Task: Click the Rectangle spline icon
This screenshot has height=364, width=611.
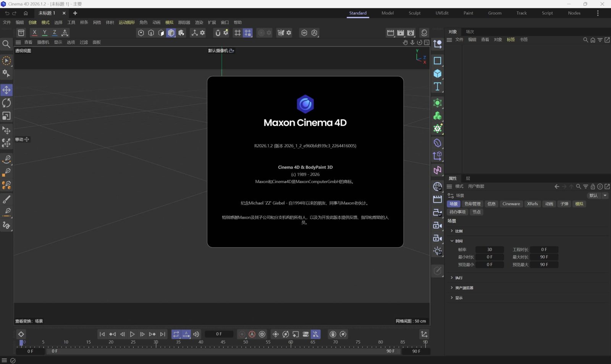Action: pos(438,61)
